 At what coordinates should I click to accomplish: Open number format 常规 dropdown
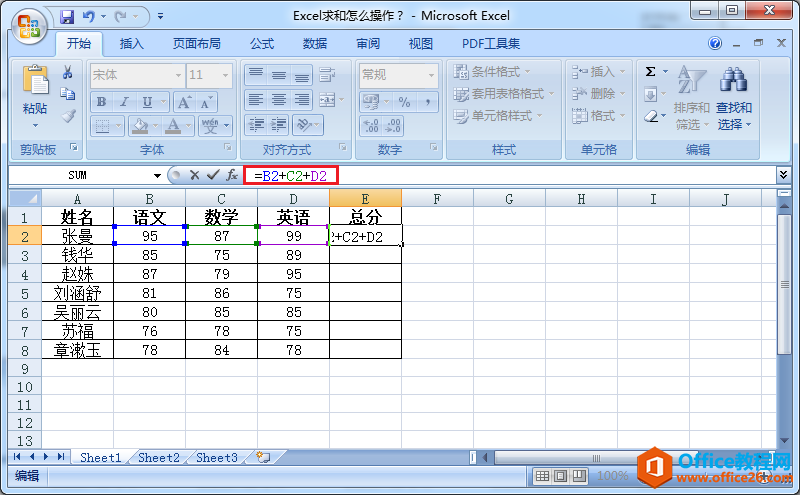pyautogui.click(x=432, y=75)
